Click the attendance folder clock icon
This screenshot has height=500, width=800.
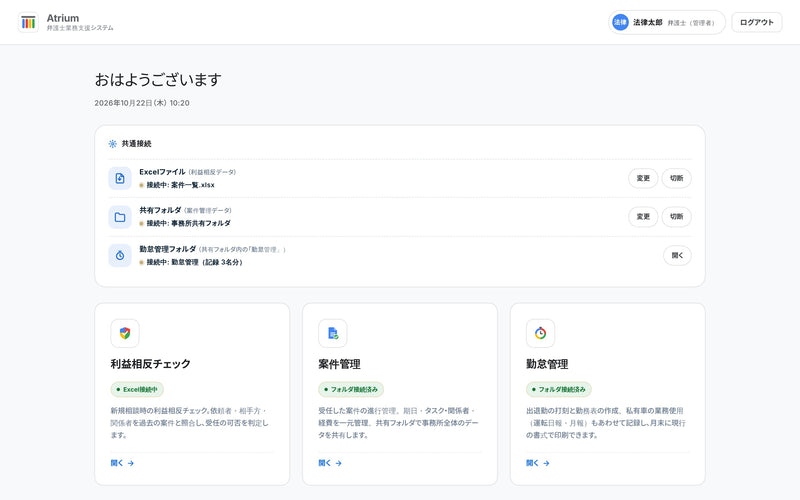pyautogui.click(x=120, y=256)
